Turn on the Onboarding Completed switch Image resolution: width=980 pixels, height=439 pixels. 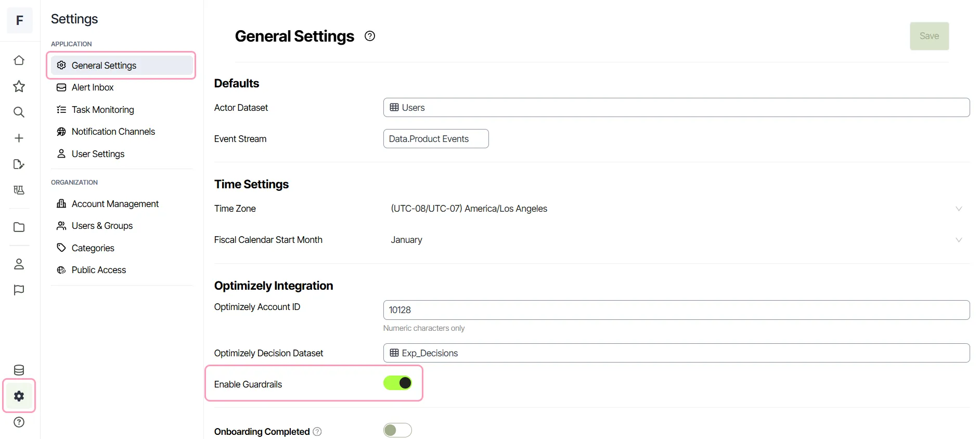point(397,430)
